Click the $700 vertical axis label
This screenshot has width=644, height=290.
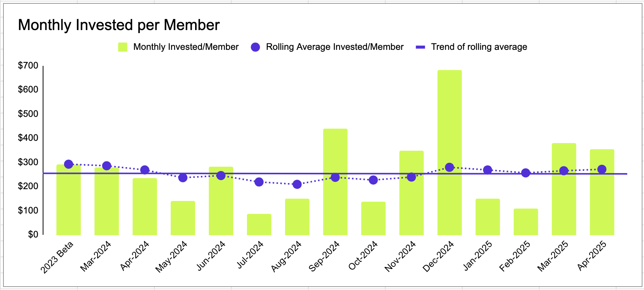28,65
